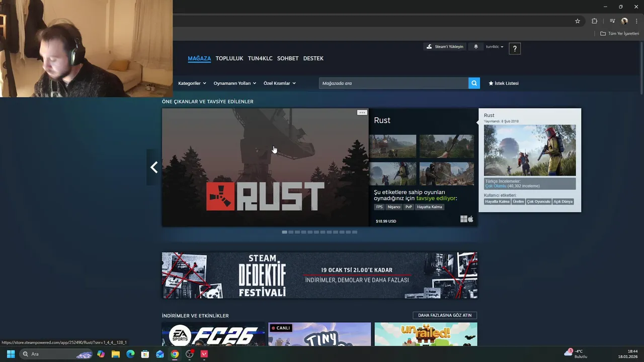644x362 pixels.
Task: Select the second carousel page dot
Action: (x=291, y=232)
